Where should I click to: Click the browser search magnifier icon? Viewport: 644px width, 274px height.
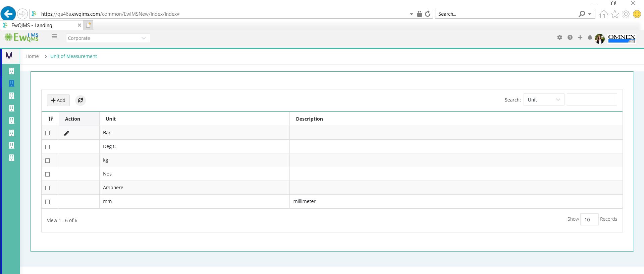tap(582, 14)
